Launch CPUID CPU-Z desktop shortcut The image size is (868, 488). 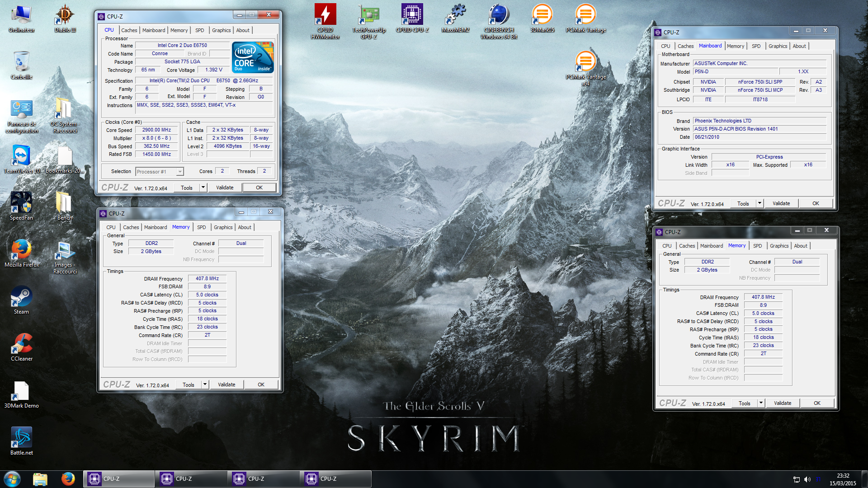412,18
